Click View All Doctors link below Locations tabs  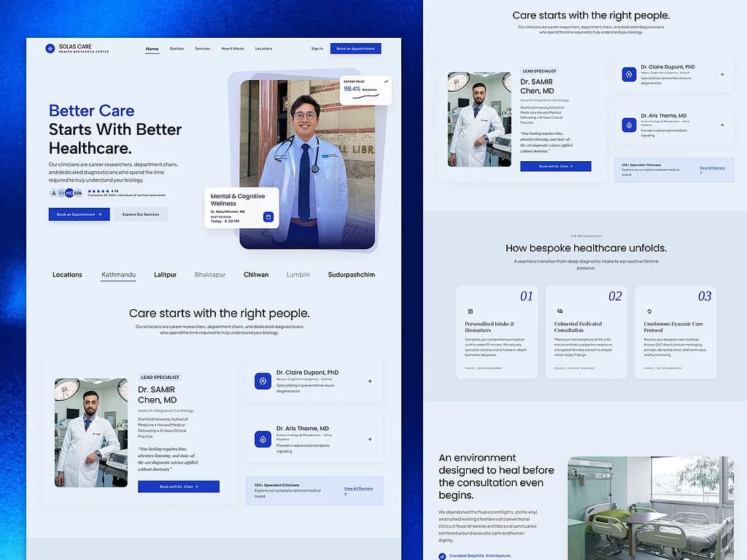(358, 489)
